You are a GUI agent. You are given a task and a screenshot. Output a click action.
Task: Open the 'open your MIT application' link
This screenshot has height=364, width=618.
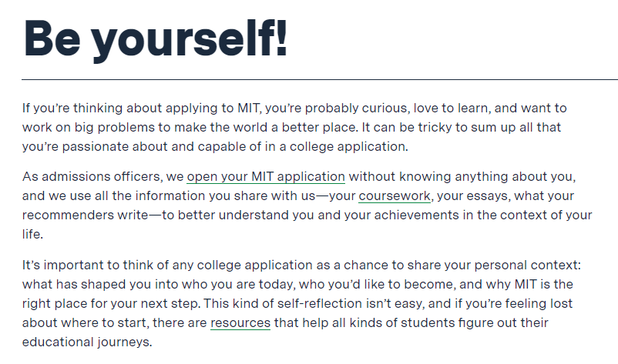[266, 177]
